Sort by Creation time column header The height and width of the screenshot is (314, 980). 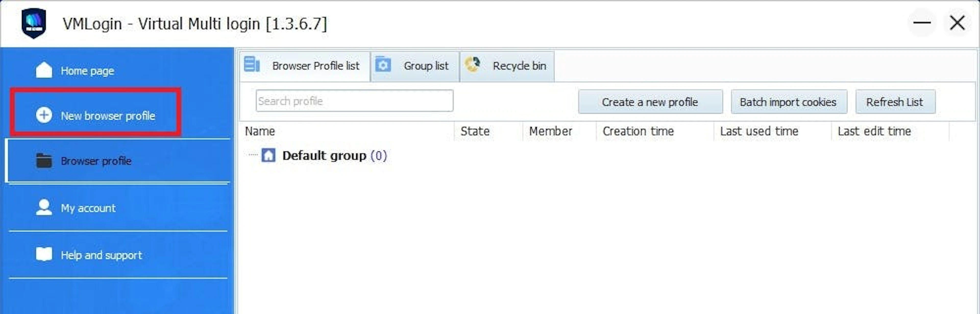pyautogui.click(x=655, y=131)
